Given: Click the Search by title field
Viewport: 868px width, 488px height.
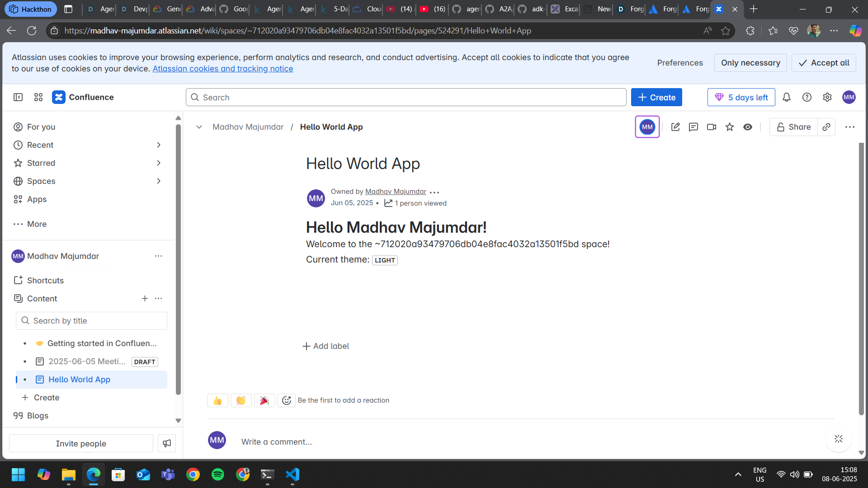Looking at the screenshot, I should pyautogui.click(x=92, y=321).
